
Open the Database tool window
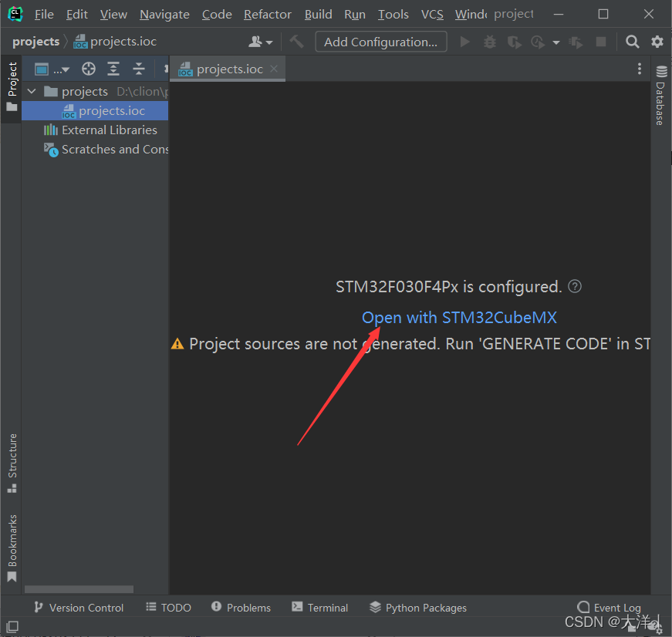coord(660,96)
